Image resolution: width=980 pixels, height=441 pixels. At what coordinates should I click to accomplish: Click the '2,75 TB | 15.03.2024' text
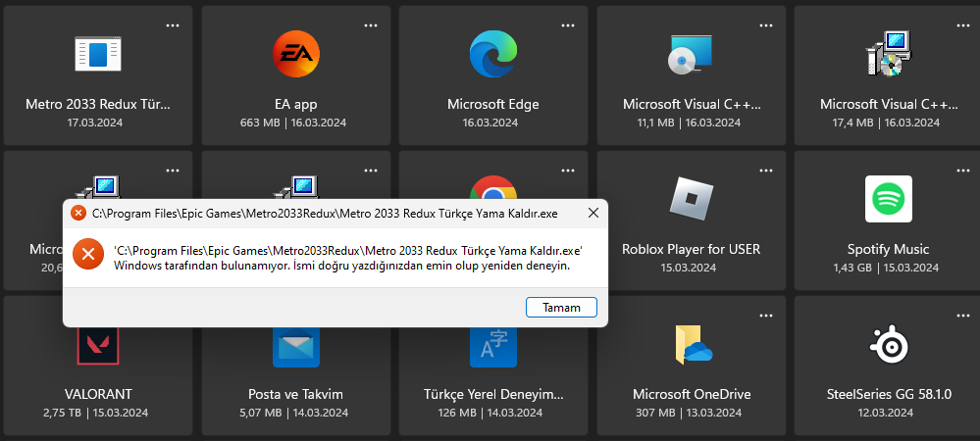[x=95, y=413]
